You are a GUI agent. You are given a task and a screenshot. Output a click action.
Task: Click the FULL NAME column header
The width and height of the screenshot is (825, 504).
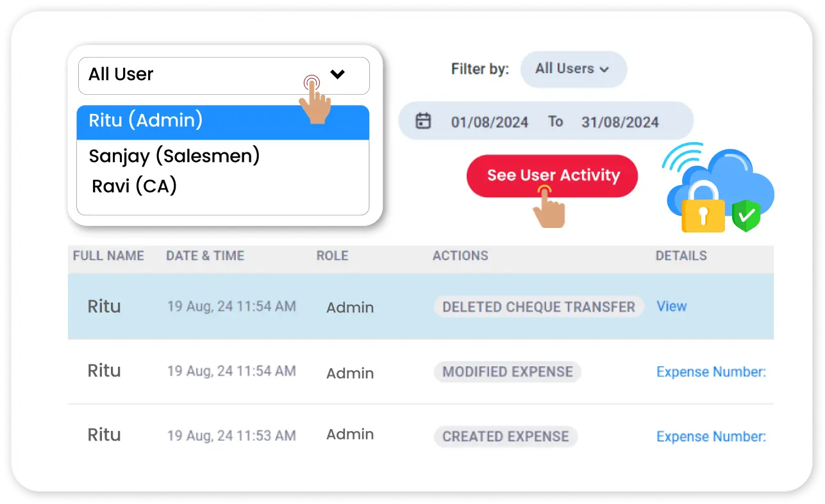[108, 256]
